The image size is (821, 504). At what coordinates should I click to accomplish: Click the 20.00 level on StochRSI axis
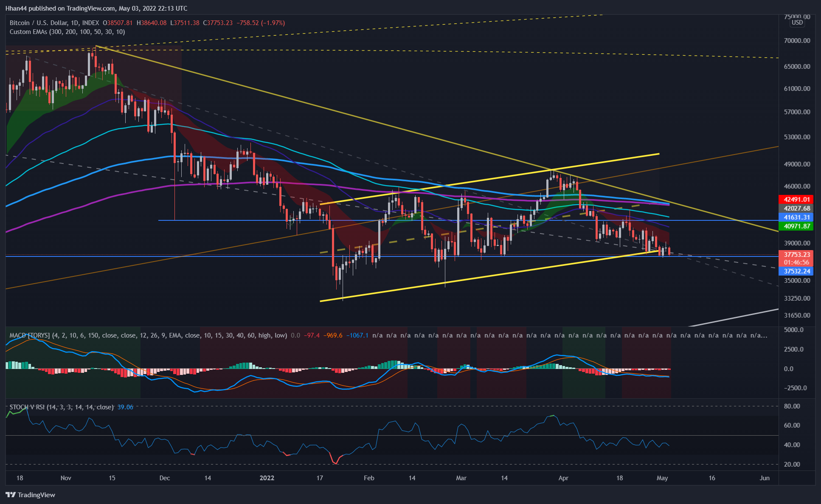point(792,465)
